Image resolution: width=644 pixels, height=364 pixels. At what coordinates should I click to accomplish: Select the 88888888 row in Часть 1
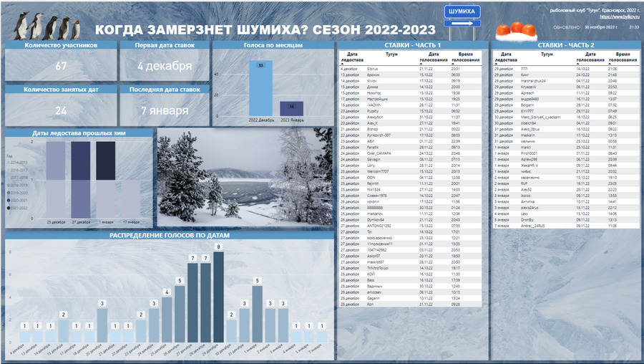(410, 208)
